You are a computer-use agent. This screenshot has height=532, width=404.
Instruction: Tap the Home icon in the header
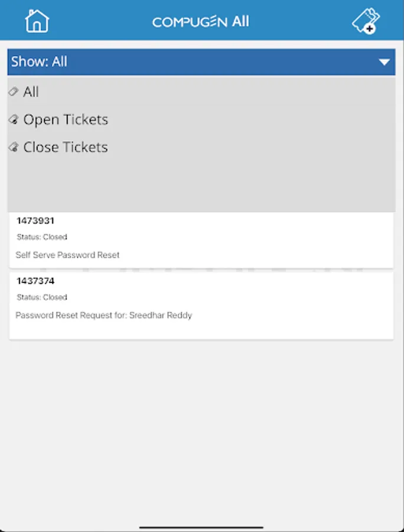click(x=37, y=21)
